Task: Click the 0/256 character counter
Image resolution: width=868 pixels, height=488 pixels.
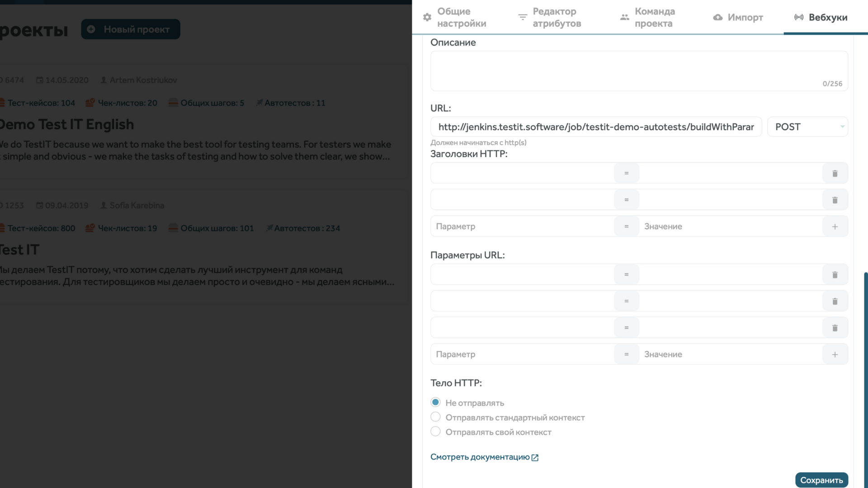Action: click(832, 84)
